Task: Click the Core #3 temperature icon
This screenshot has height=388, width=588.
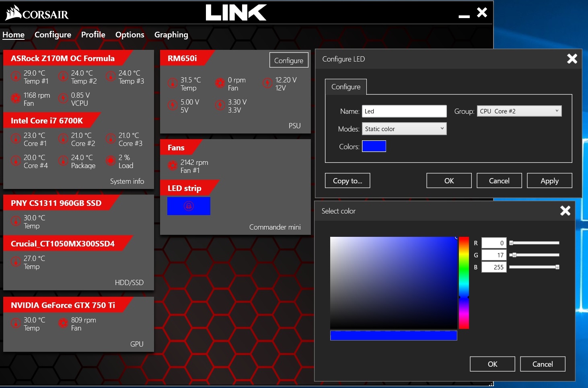Action: point(111,138)
